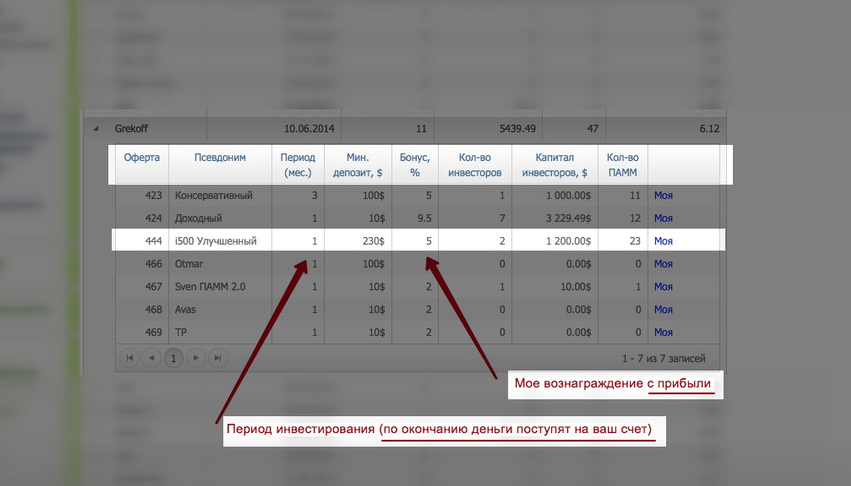Image resolution: width=851 pixels, height=486 pixels.
Task: Select page 1 in the pager
Action: coord(174,357)
